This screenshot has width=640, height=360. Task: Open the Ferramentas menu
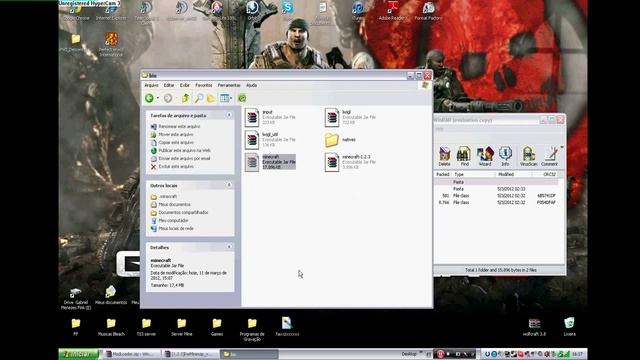(x=229, y=85)
